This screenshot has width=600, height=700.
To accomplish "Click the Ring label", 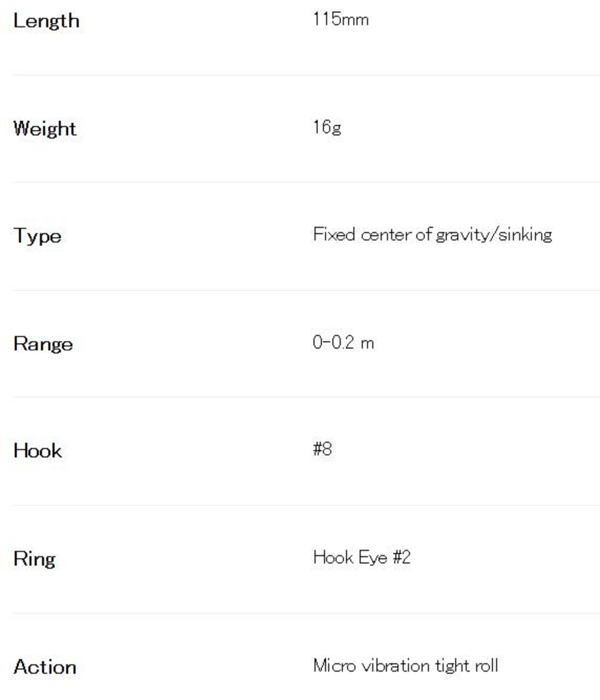I will [x=34, y=559].
